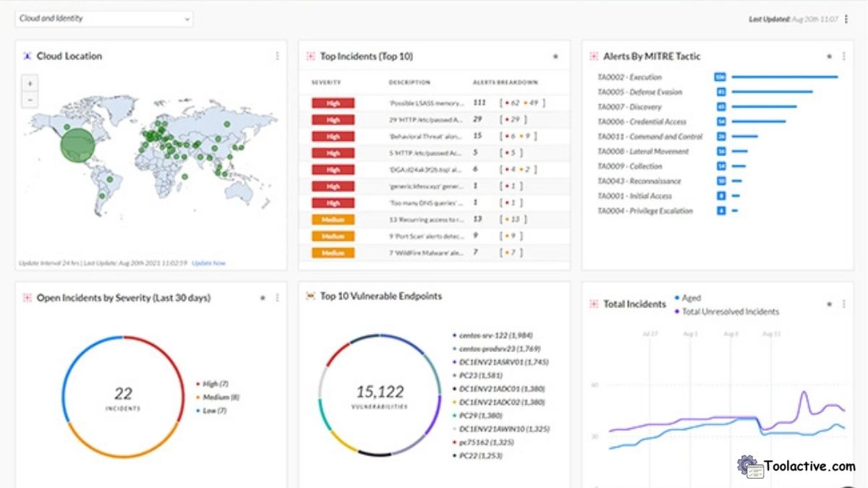Open the Total Incidents widget options menu
The width and height of the screenshot is (868, 488).
coord(843,304)
